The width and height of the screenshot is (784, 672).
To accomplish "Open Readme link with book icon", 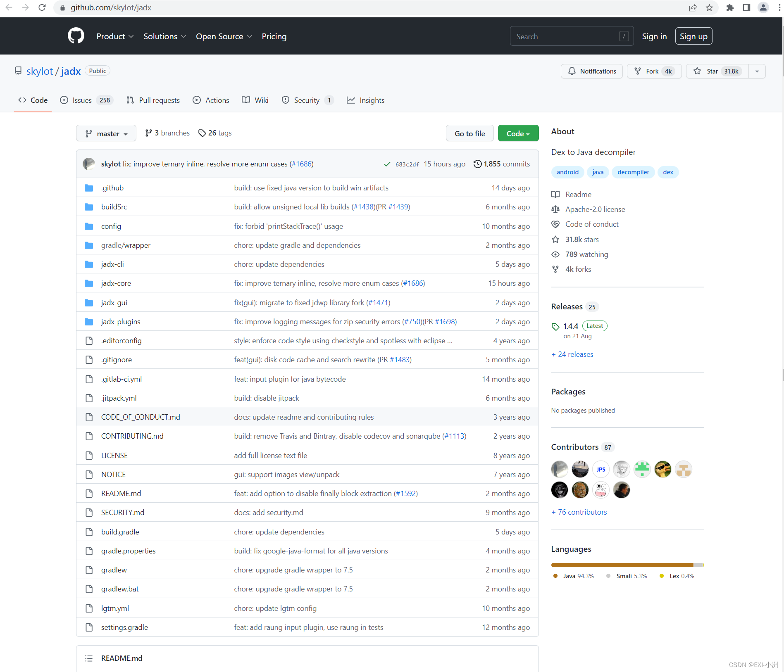I will 555,195.
